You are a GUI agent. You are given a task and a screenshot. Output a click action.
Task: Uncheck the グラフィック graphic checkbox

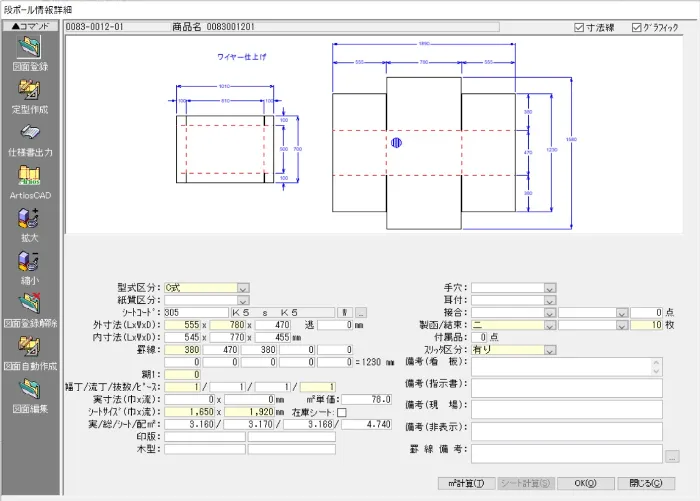point(637,27)
